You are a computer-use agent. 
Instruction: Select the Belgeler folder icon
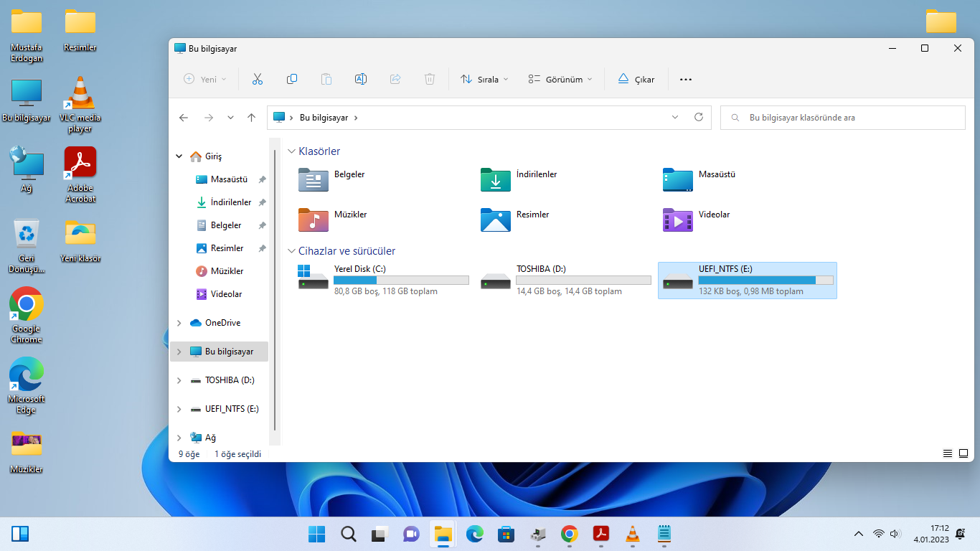pos(314,179)
